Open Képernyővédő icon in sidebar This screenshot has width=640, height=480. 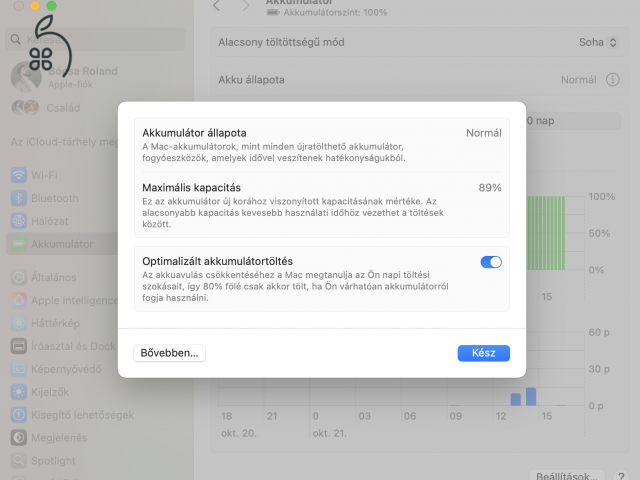[x=19, y=369]
